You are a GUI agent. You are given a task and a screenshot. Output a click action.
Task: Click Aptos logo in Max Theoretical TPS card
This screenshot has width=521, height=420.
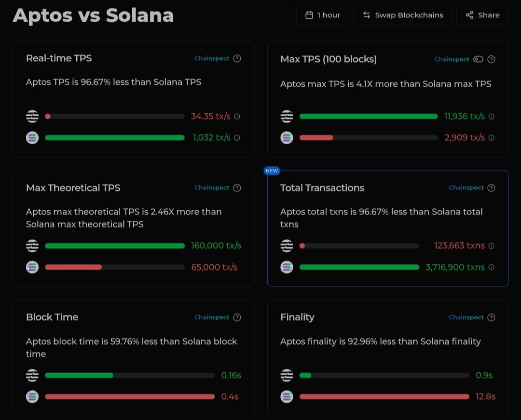(x=32, y=246)
